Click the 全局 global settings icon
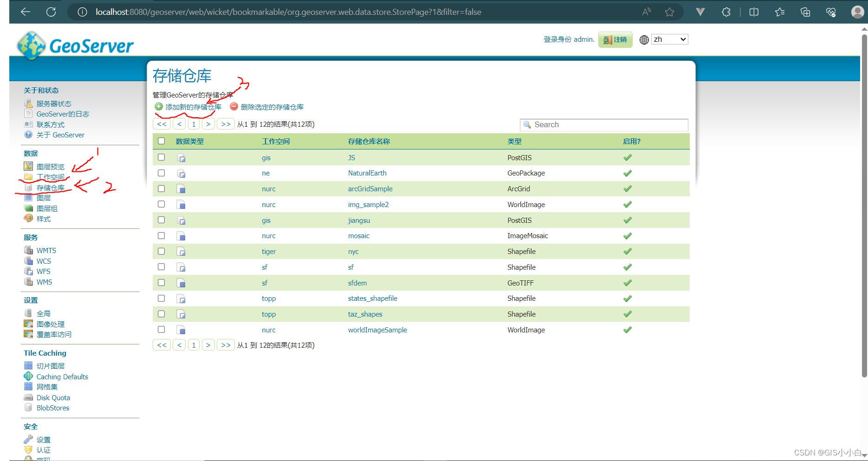 tap(28, 313)
